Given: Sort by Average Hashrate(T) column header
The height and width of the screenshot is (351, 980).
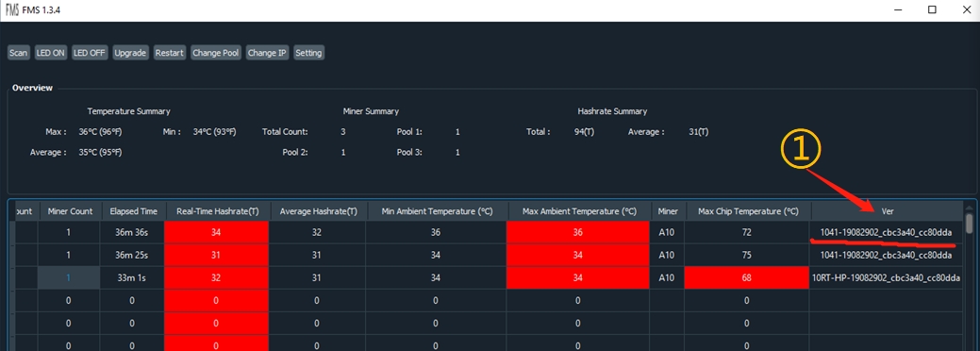Looking at the screenshot, I should click(x=318, y=211).
